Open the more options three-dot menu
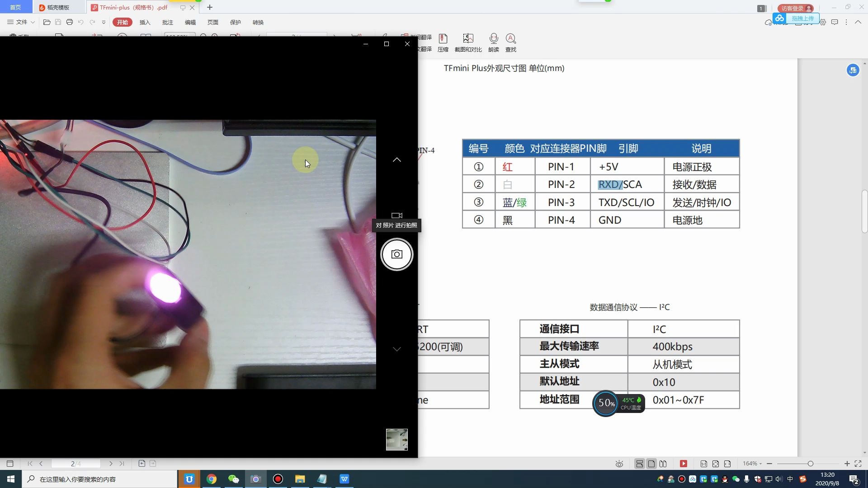The width and height of the screenshot is (868, 488). click(x=846, y=22)
